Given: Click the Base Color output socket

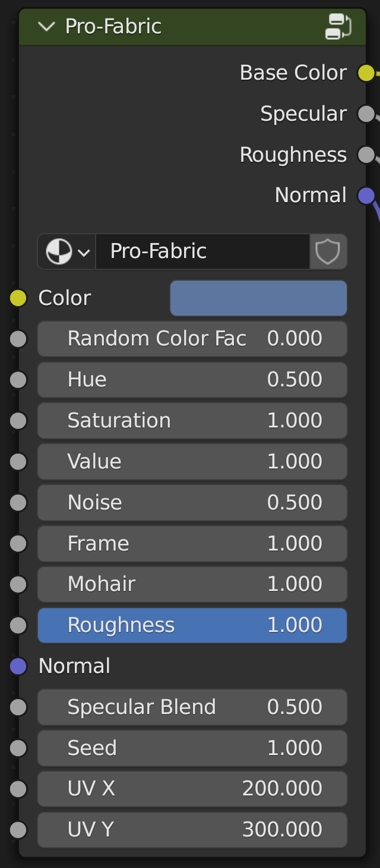Looking at the screenshot, I should [x=366, y=73].
